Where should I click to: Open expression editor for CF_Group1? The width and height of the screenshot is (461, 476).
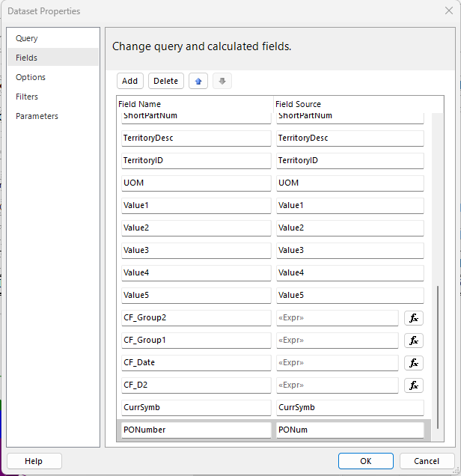tap(414, 341)
